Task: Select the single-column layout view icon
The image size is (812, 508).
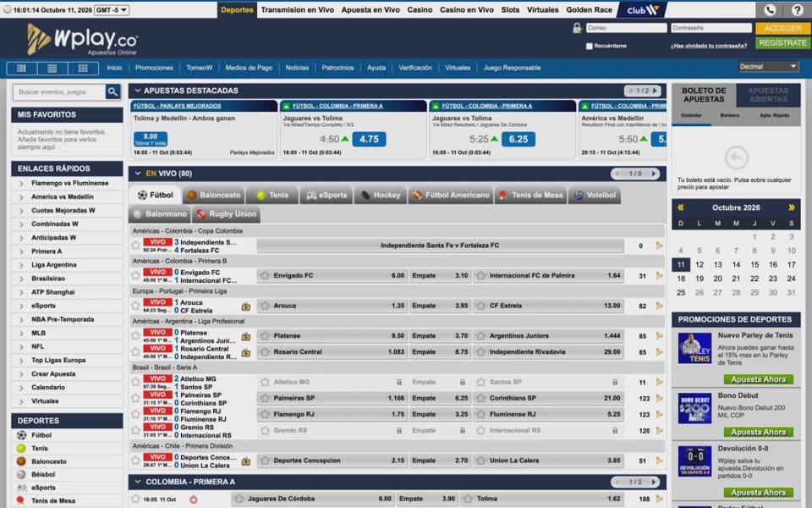Action: pos(22,68)
